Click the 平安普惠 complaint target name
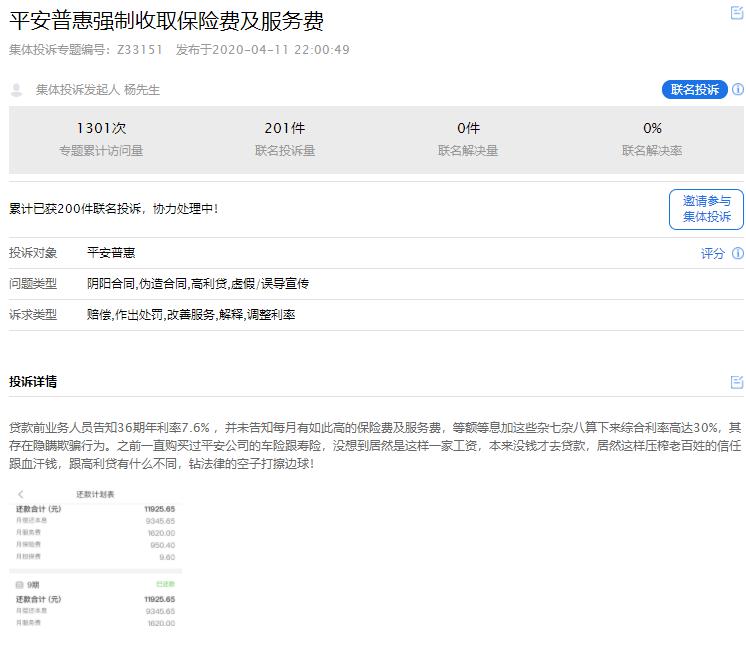The image size is (746, 662). (111, 253)
